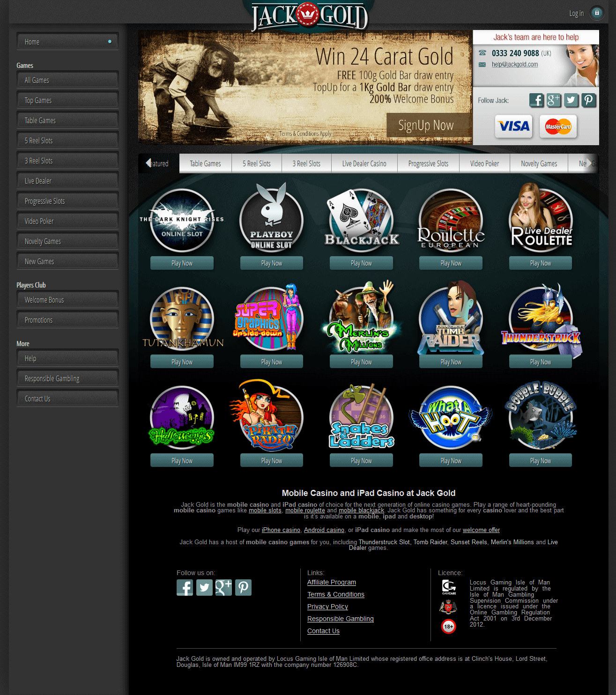The width and height of the screenshot is (616, 695).
Task: Open All Games in sidebar
Action: pos(67,80)
